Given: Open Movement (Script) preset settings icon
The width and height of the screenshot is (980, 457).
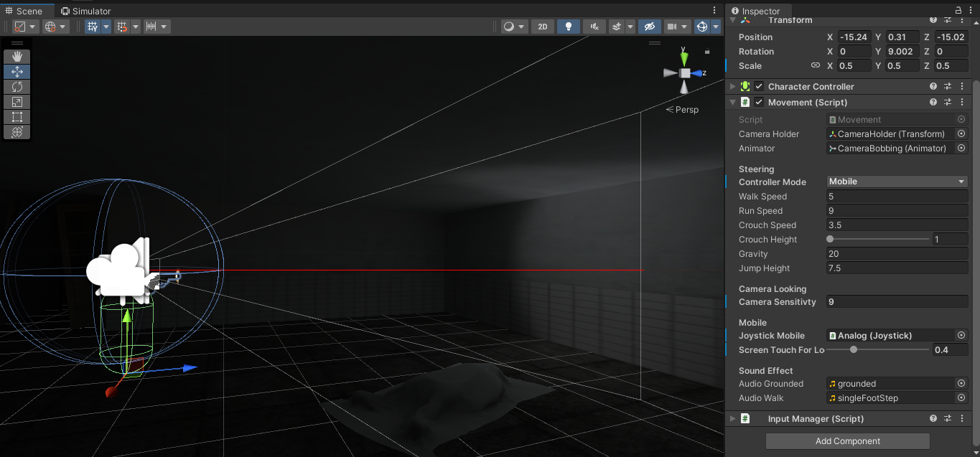Looking at the screenshot, I should pos(948,102).
